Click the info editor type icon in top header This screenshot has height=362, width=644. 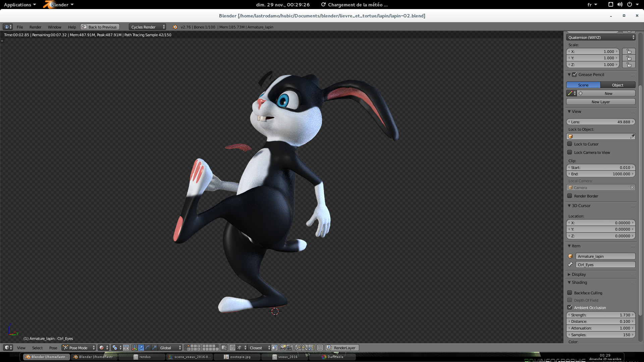point(8,27)
